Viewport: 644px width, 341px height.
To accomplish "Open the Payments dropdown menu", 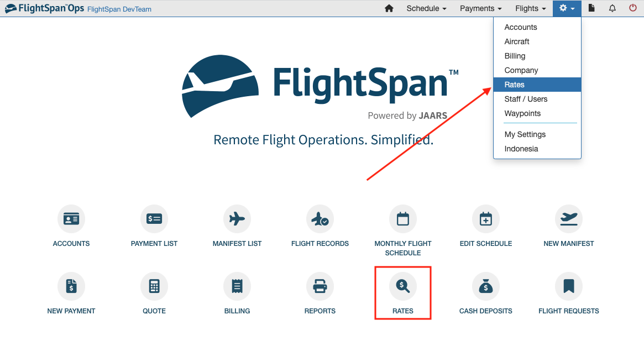I will click(x=480, y=8).
